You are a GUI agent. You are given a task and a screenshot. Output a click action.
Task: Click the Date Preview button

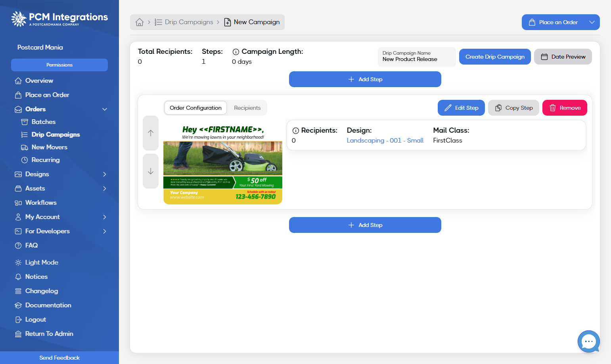coord(563,57)
